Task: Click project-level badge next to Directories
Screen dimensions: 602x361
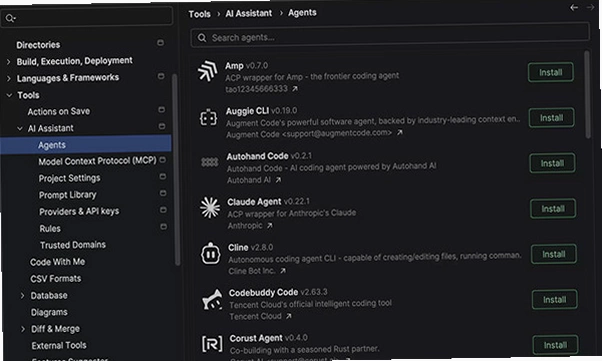Action: [x=160, y=43]
